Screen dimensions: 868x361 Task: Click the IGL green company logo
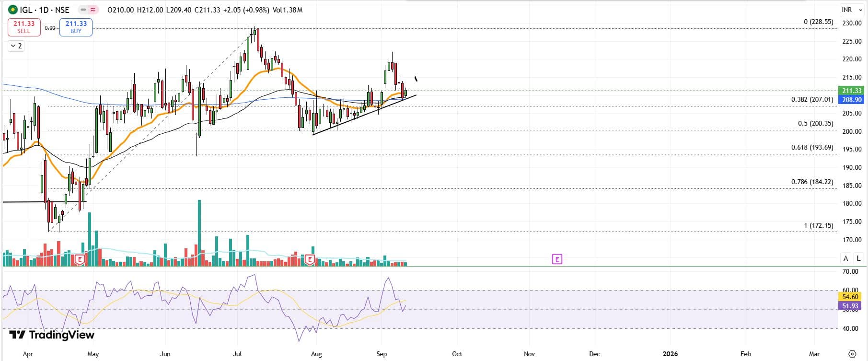coord(13,10)
